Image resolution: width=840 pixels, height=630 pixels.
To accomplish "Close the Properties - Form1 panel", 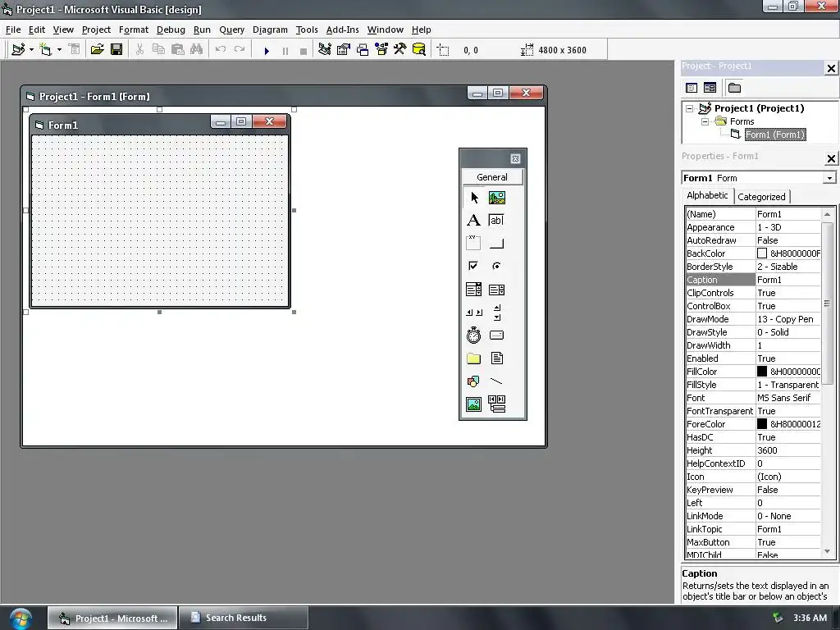I will click(x=830, y=158).
